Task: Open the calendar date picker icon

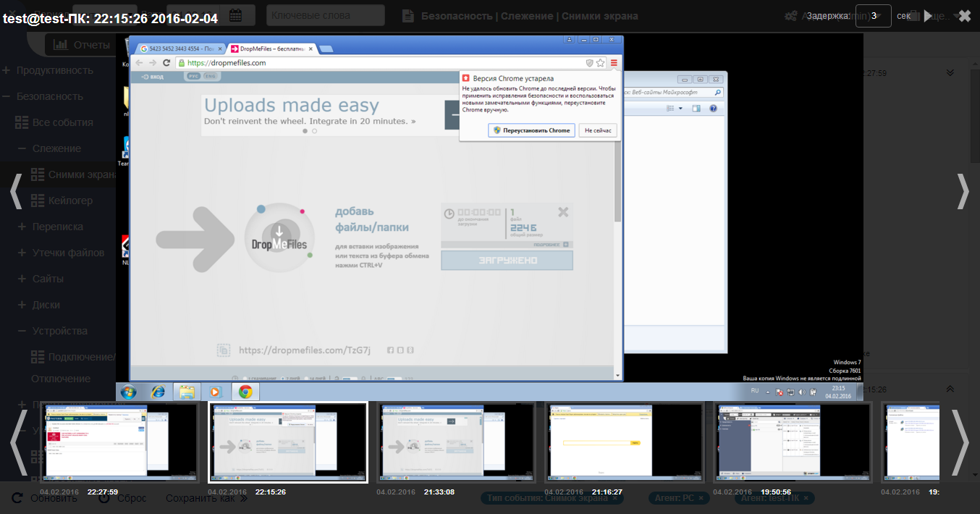Action: pyautogui.click(x=235, y=15)
